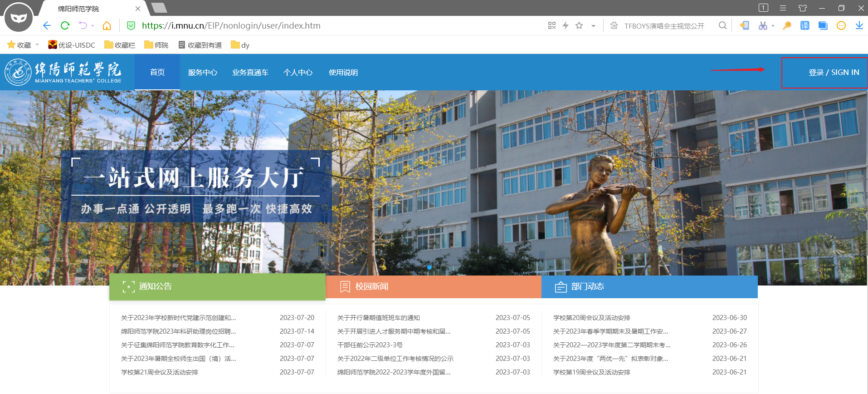The height and width of the screenshot is (394, 868).
Task: Click the green page refresh icon
Action: point(65,25)
